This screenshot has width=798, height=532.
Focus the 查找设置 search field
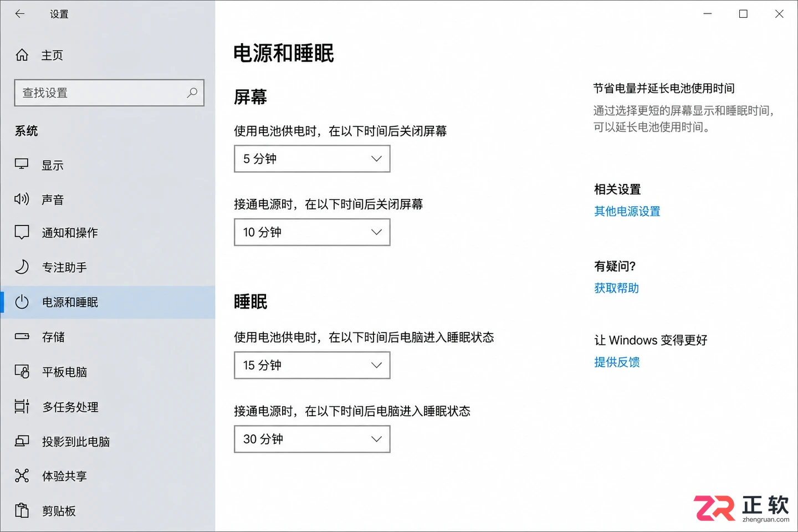[x=109, y=93]
